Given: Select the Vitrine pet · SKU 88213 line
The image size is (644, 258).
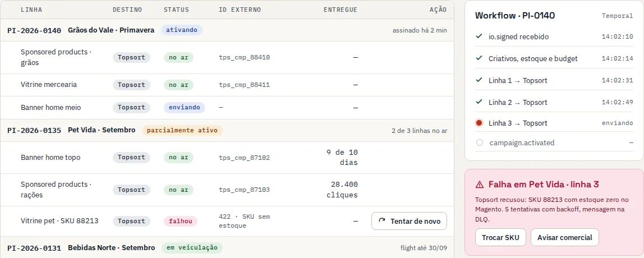Looking at the screenshot, I should click(227, 221).
